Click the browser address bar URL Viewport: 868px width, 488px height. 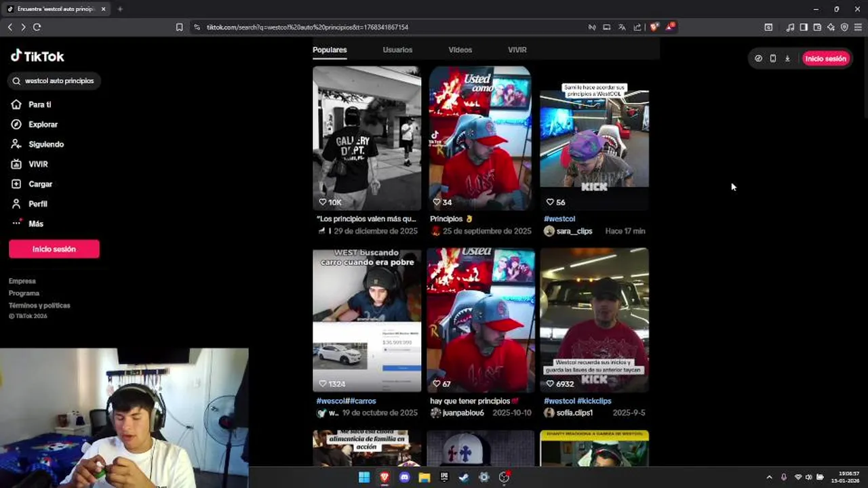click(x=307, y=27)
